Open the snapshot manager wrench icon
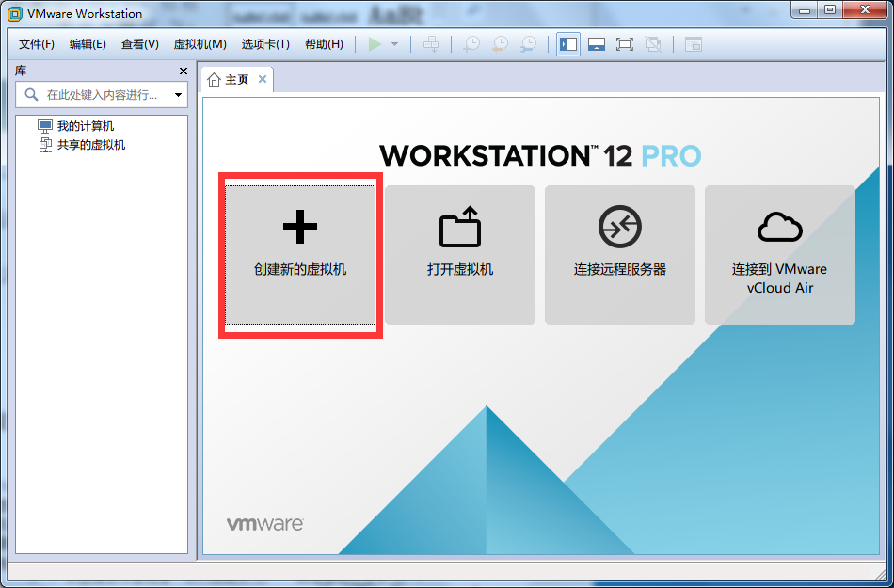Image resolution: width=894 pixels, height=588 pixels. click(x=529, y=44)
